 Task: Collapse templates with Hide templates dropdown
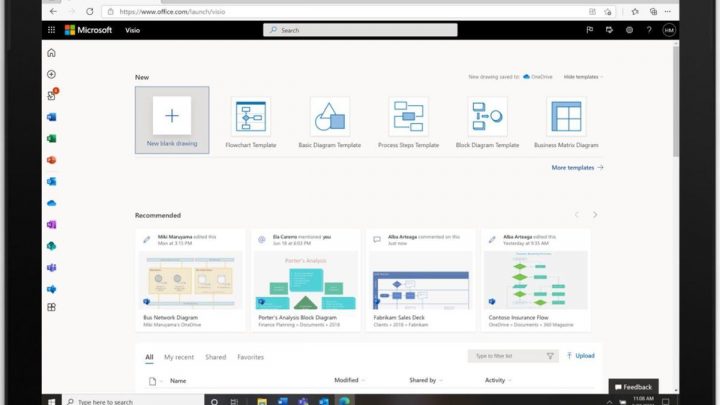coord(583,76)
